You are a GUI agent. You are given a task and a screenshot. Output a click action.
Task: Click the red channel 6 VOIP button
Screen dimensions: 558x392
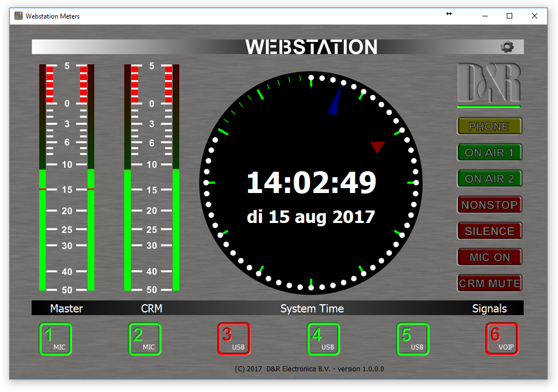(x=502, y=339)
